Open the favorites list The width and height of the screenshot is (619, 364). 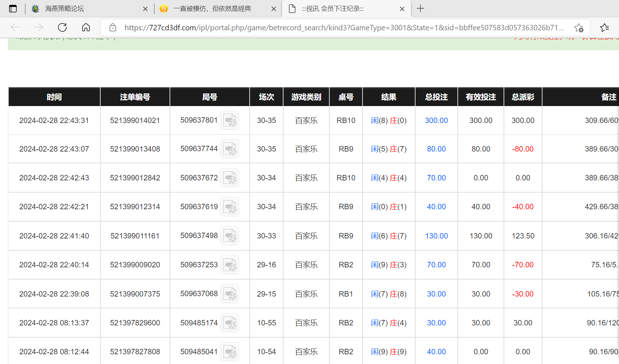(x=605, y=27)
